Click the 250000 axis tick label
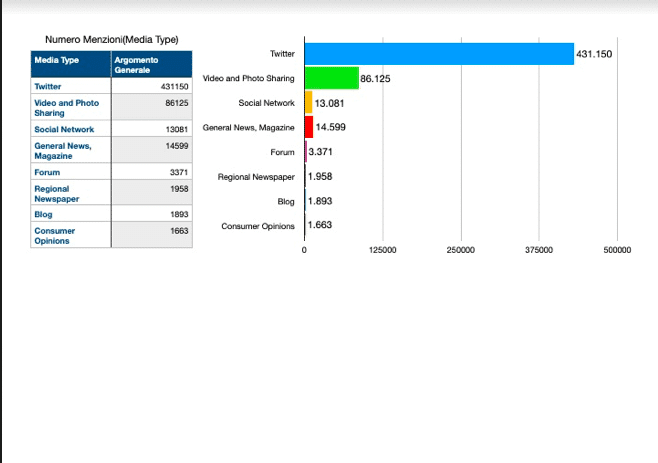Image resolution: width=658 pixels, height=463 pixels. tap(461, 251)
